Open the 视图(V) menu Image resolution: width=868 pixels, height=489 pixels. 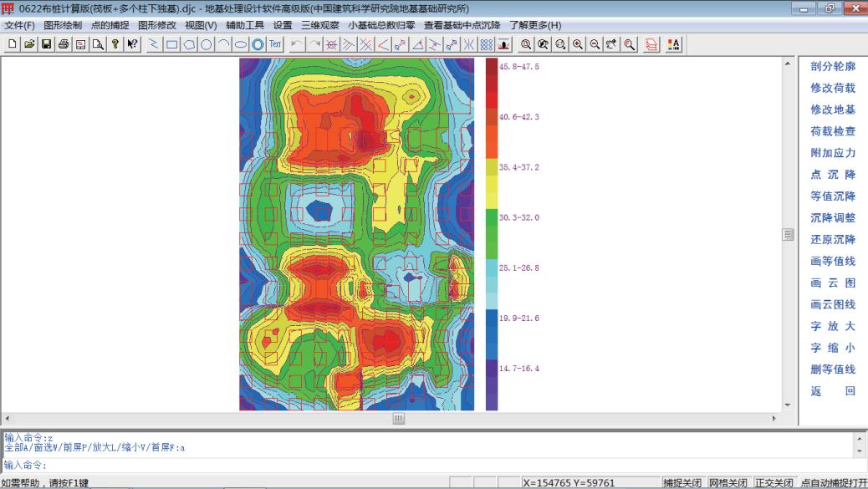pos(200,25)
